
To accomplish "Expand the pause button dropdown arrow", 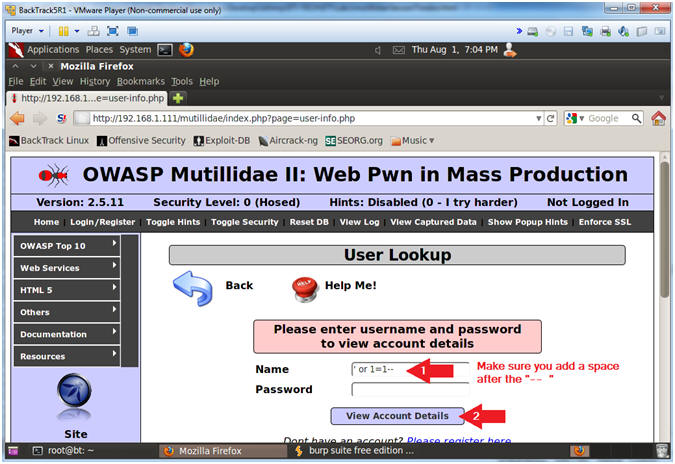I will pos(77,31).
